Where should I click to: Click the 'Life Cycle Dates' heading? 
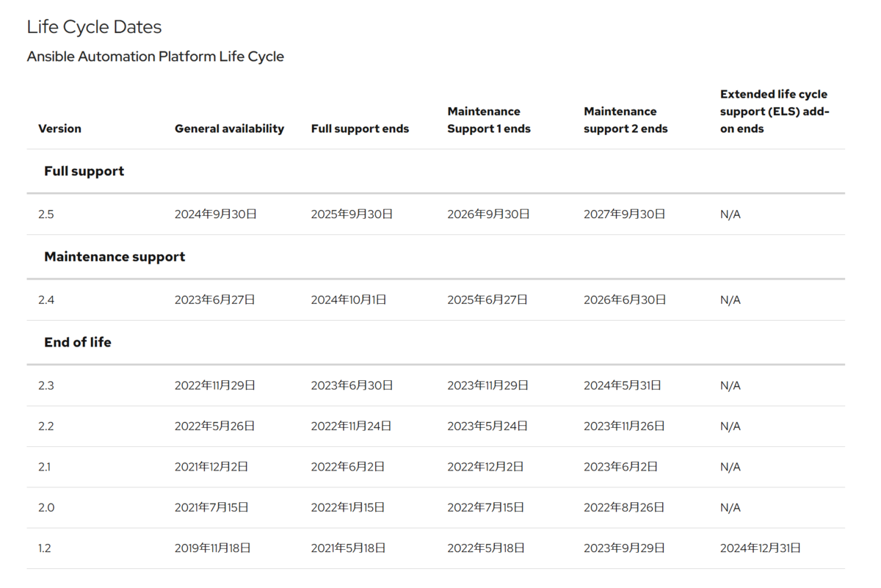[x=94, y=27]
